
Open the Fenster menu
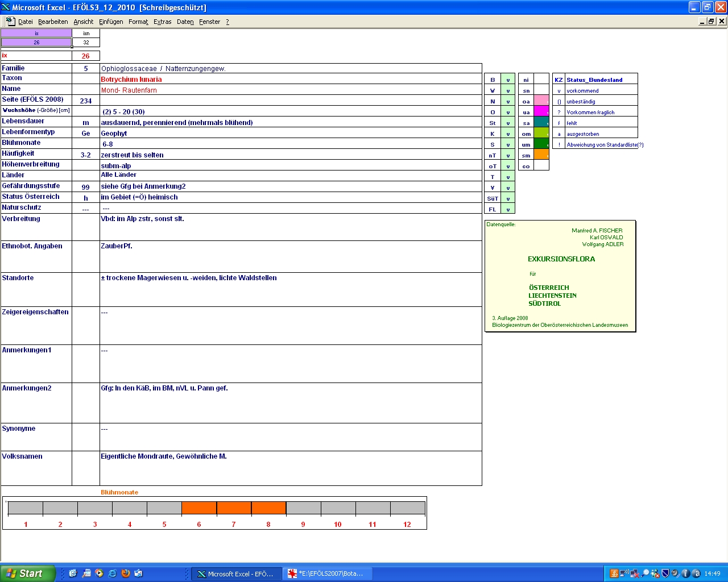(x=209, y=22)
